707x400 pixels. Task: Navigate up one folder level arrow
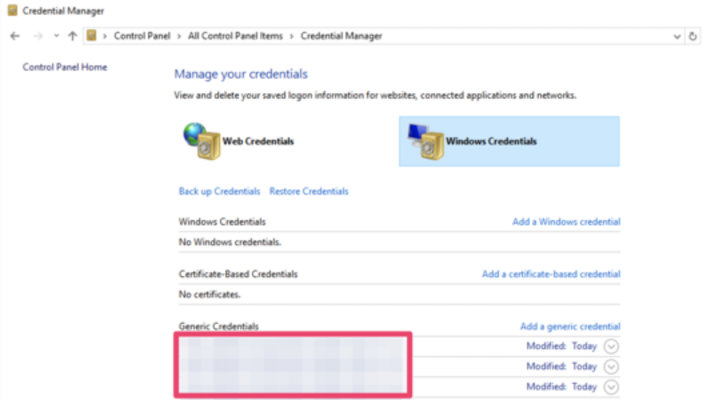(72, 35)
